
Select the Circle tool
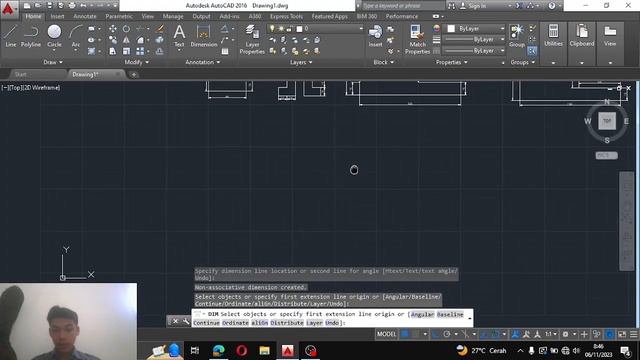[x=54, y=36]
